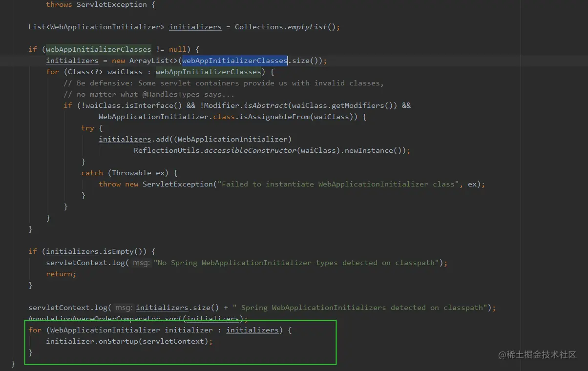Click 'throw new ServletException' statement
The height and width of the screenshot is (371, 588).
[x=156, y=184]
